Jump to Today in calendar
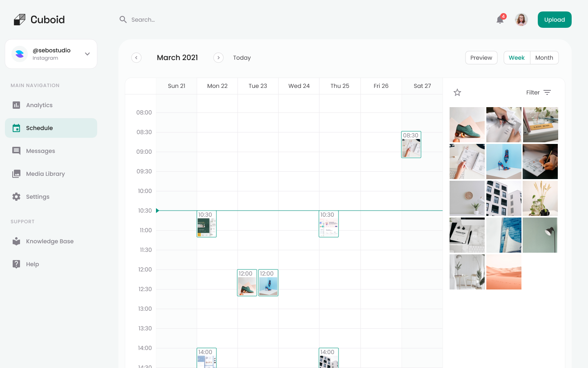The image size is (588, 368). pyautogui.click(x=242, y=58)
